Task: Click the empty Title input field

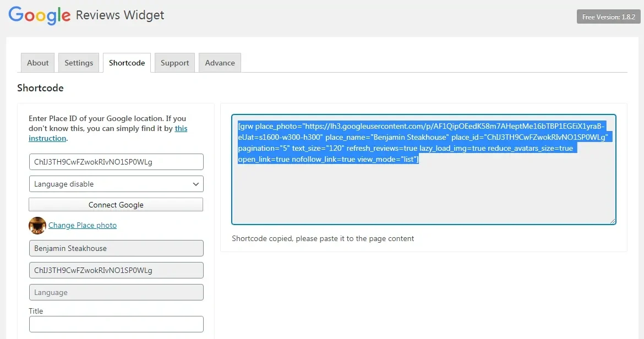Action: point(116,324)
